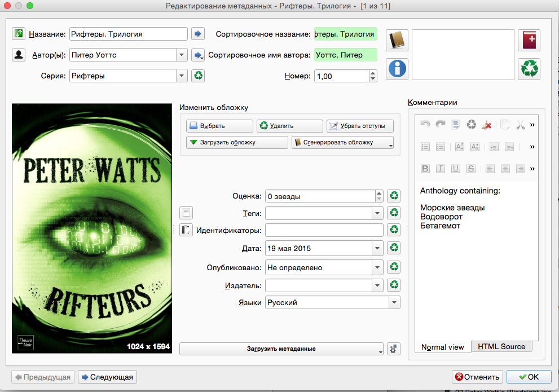Clear identifiers via recycle icon beside Идентификаторы
559x392 pixels.
tap(394, 230)
